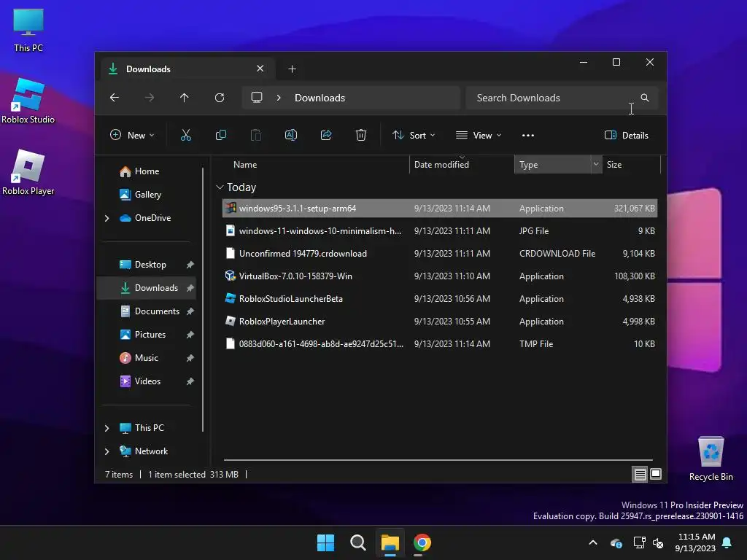
Task: Select RobloxPlayerLauncher file
Action: [440, 321]
